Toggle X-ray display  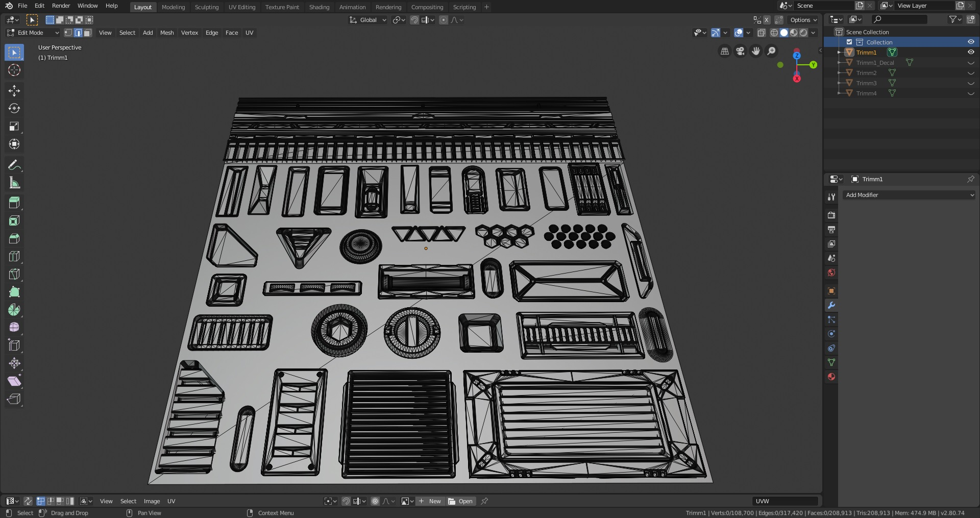coord(761,33)
